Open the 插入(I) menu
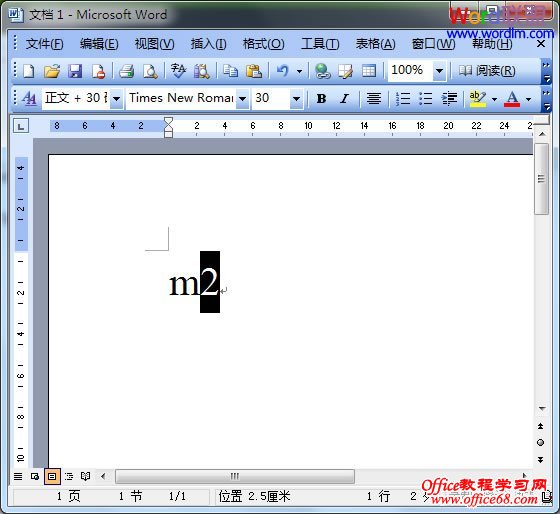This screenshot has width=560, height=514. [208, 44]
